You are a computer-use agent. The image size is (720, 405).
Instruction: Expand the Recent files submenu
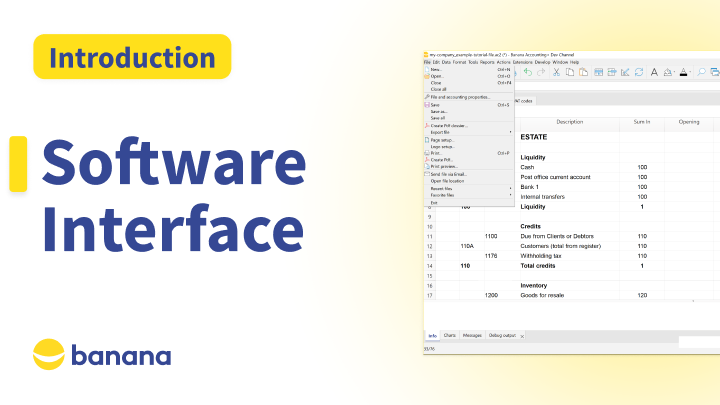(468, 189)
